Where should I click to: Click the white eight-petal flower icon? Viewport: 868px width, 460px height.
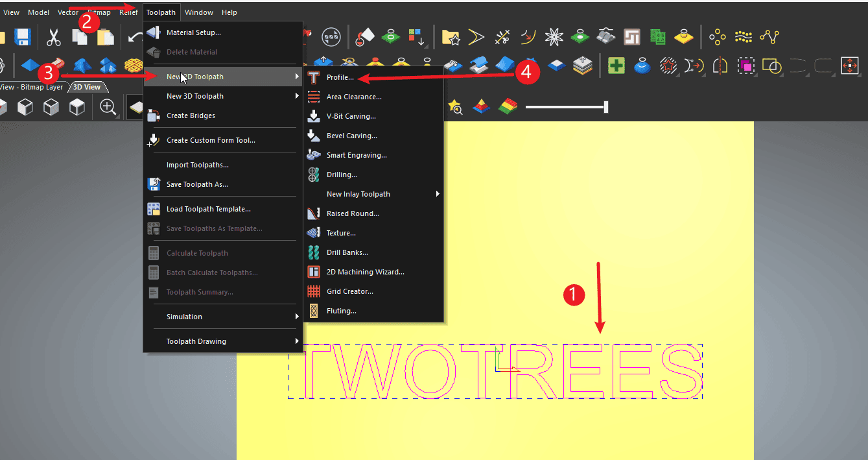[x=554, y=37]
